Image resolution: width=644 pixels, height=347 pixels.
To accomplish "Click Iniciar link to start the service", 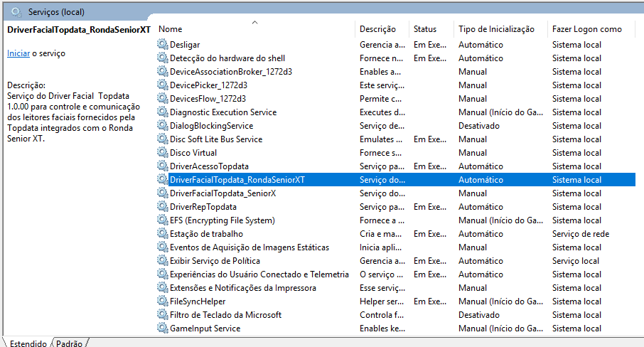I will [x=18, y=53].
